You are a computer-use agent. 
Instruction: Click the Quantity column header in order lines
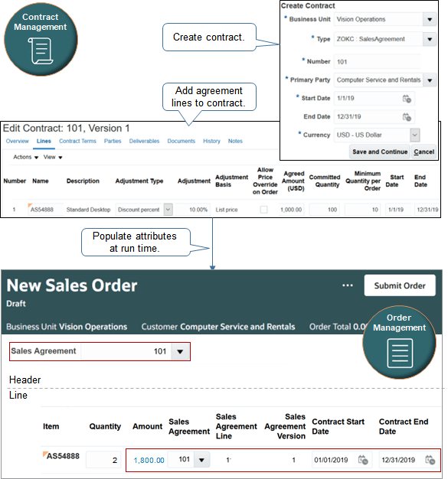(105, 426)
